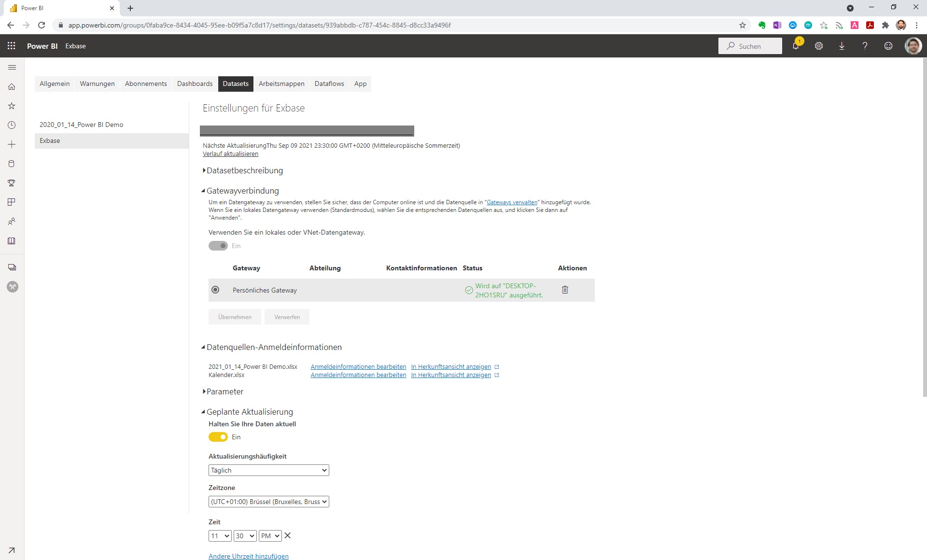Image resolution: width=927 pixels, height=560 pixels.
Task: Switch to the Warnungen tab
Action: (x=97, y=84)
